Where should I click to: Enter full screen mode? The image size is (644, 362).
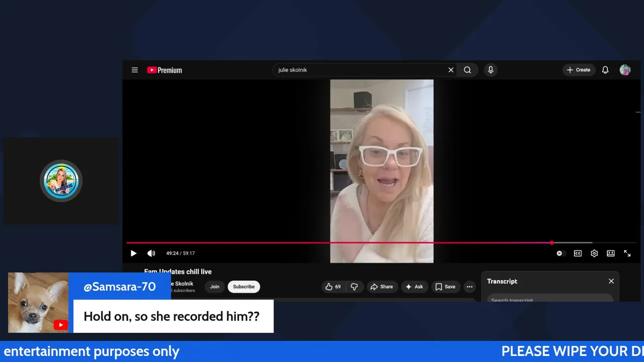[x=627, y=253]
